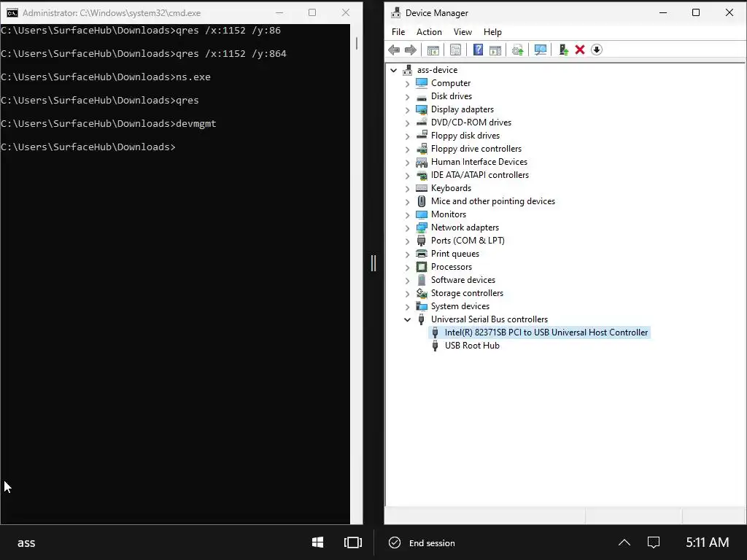Click the Processors category icon
Viewport: 747px width, 560px height.
coord(422,267)
